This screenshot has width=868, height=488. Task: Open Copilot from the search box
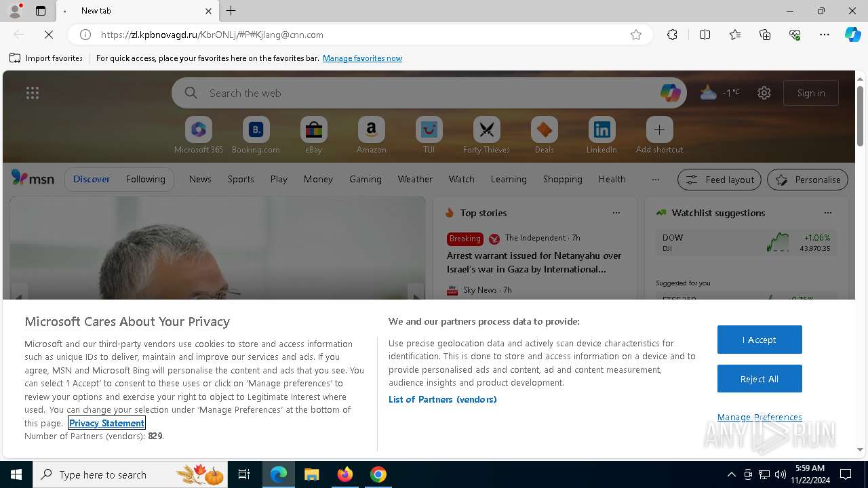pos(670,93)
